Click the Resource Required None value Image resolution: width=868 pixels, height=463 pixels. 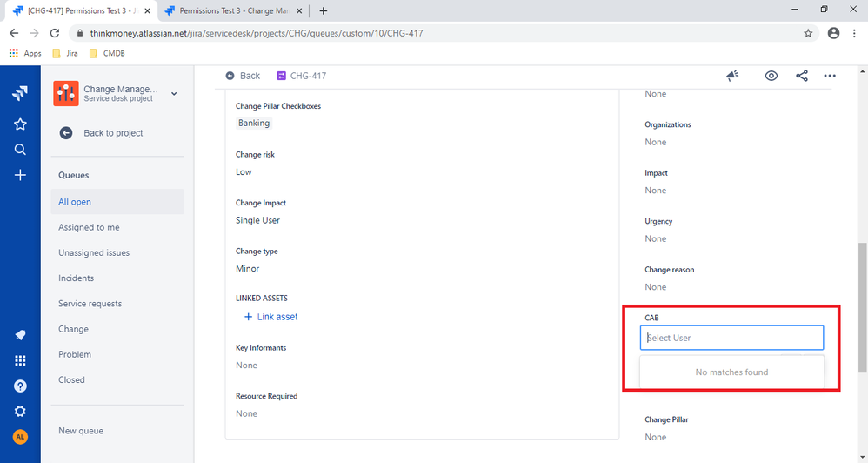(246, 413)
